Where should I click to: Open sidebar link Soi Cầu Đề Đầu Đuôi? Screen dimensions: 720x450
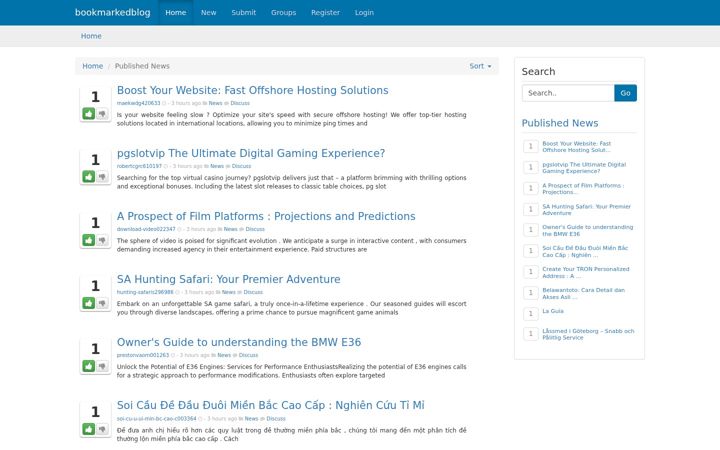pos(585,252)
